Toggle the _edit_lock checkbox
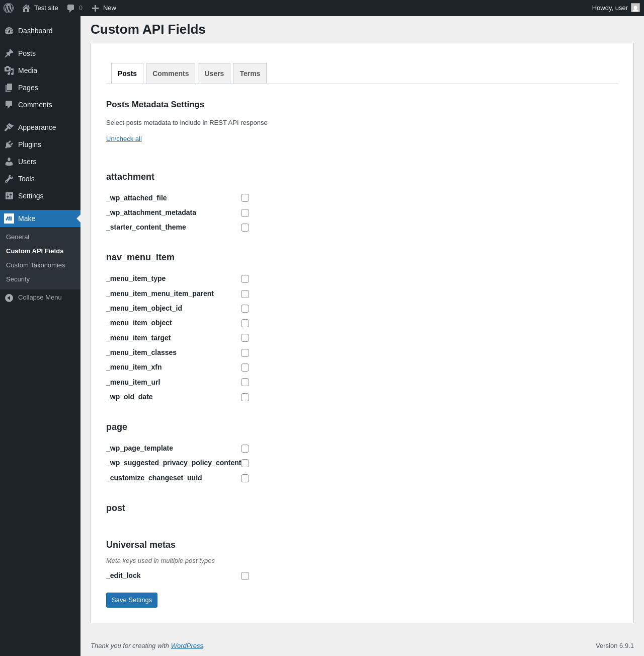Screen dimensions: 644x656 click(245, 576)
